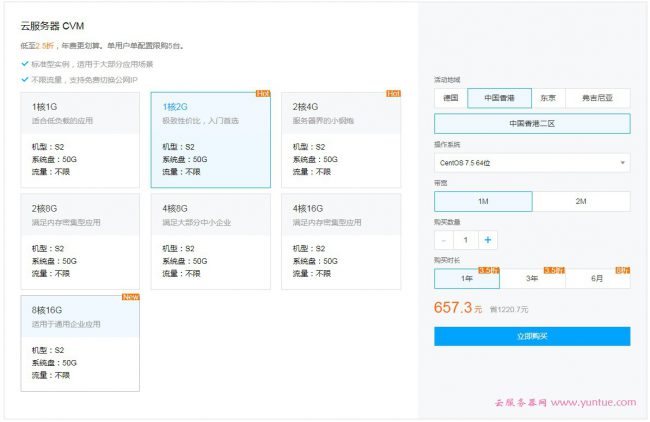Click the 立即购买 buy now button
The image size is (650, 422).
[x=532, y=336]
